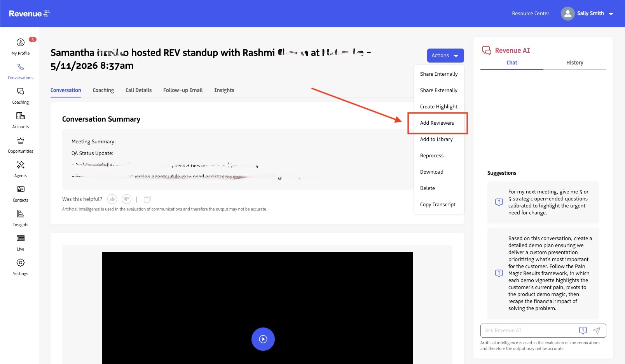Click the 'Suggestions' heading

[502, 173]
